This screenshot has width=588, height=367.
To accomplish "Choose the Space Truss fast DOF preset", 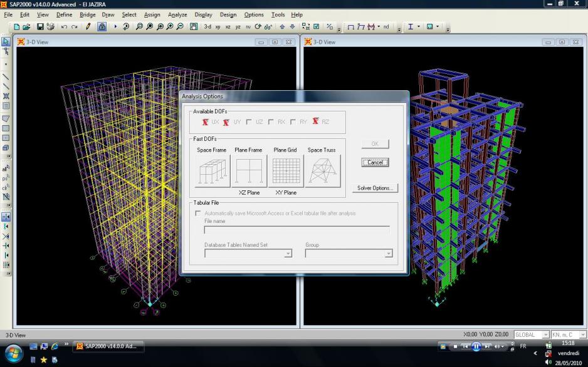I will click(x=322, y=171).
